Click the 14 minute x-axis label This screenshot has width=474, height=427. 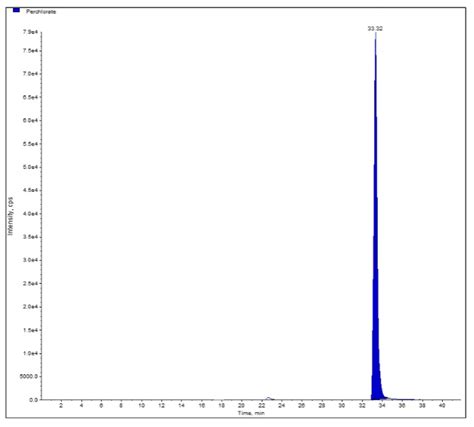click(x=182, y=406)
